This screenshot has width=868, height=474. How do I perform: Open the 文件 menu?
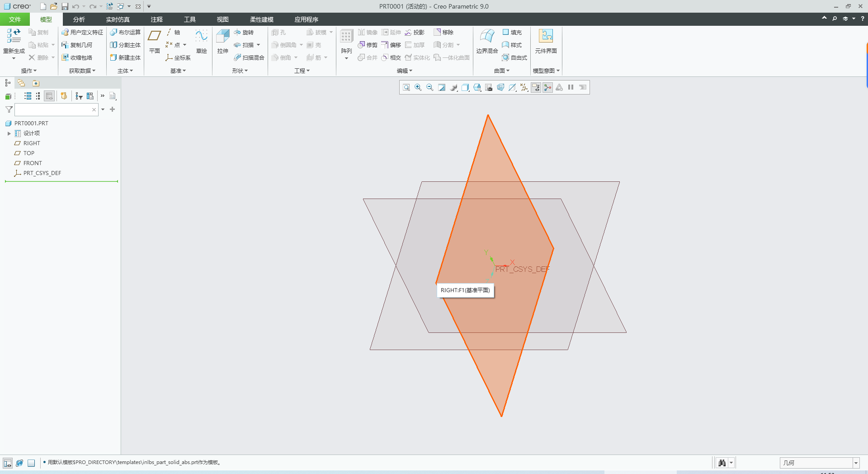pyautogui.click(x=15, y=19)
